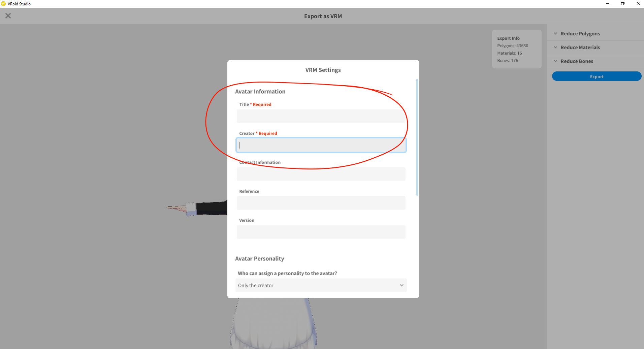Expand the Reduce Polygons section
Image resolution: width=644 pixels, height=349 pixels.
[x=595, y=34]
